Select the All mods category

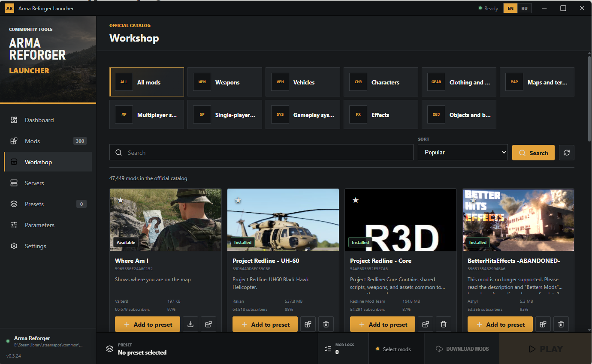pyautogui.click(x=147, y=82)
